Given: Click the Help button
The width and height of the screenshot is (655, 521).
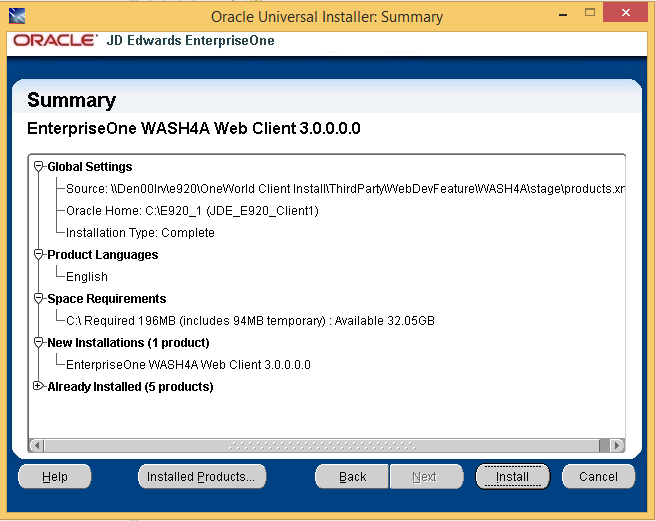Looking at the screenshot, I should [55, 476].
